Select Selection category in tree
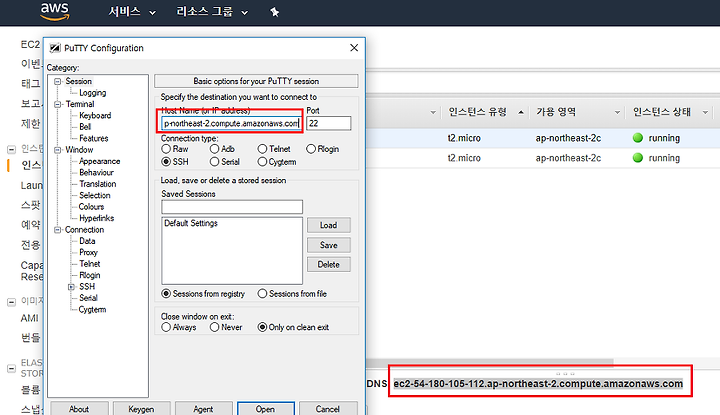The width and height of the screenshot is (720, 415). coord(95,196)
